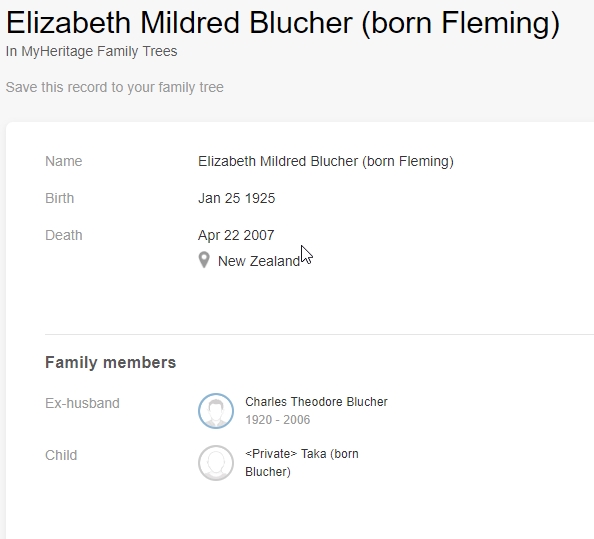Viewport: 594px width, 539px height.
Task: Click the Death field label
Action: click(64, 235)
